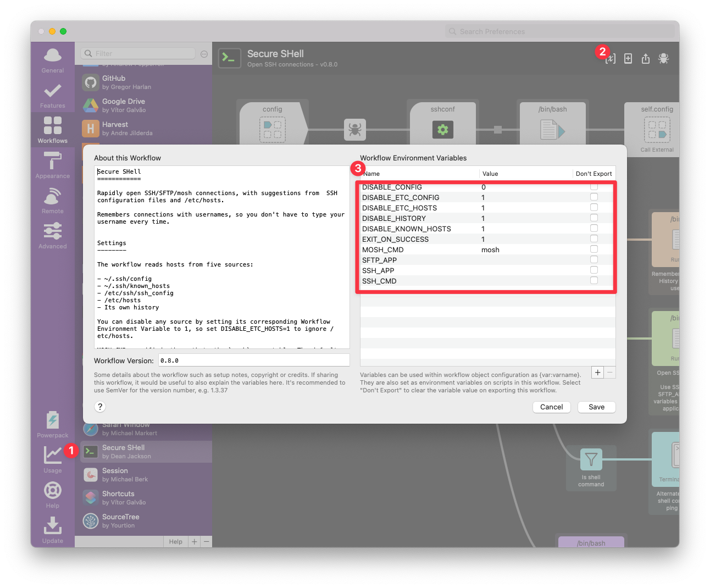Toggle Don't Export for DISABLE_CONFIG
Viewport: 710px width, 588px height.
(x=594, y=187)
